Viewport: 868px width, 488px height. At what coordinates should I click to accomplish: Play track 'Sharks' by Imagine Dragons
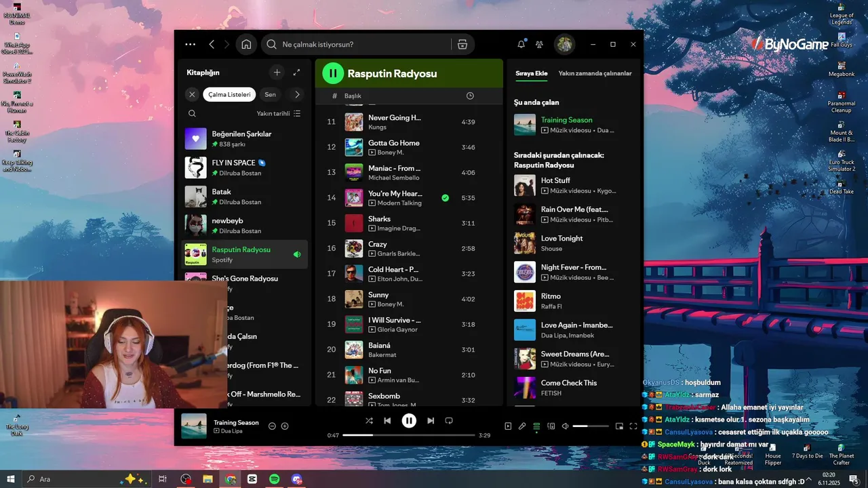[409, 223]
